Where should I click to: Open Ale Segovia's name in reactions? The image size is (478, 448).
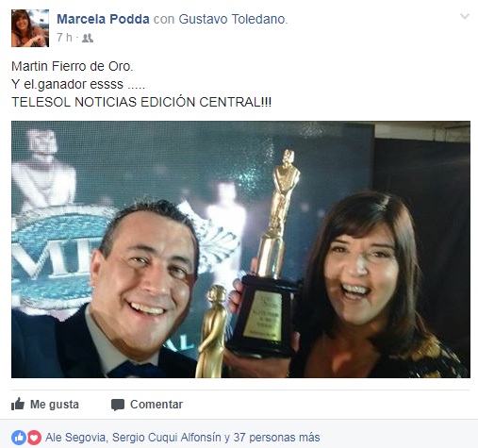pos(75,438)
